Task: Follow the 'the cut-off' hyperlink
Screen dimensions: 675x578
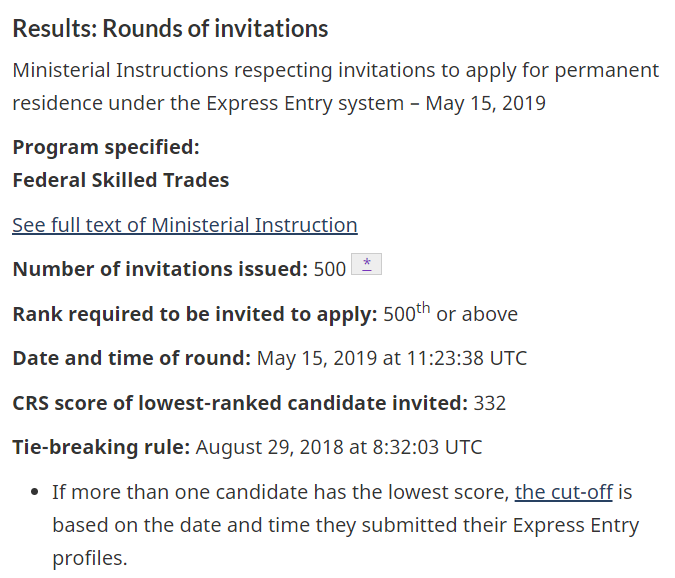Action: coord(563,492)
